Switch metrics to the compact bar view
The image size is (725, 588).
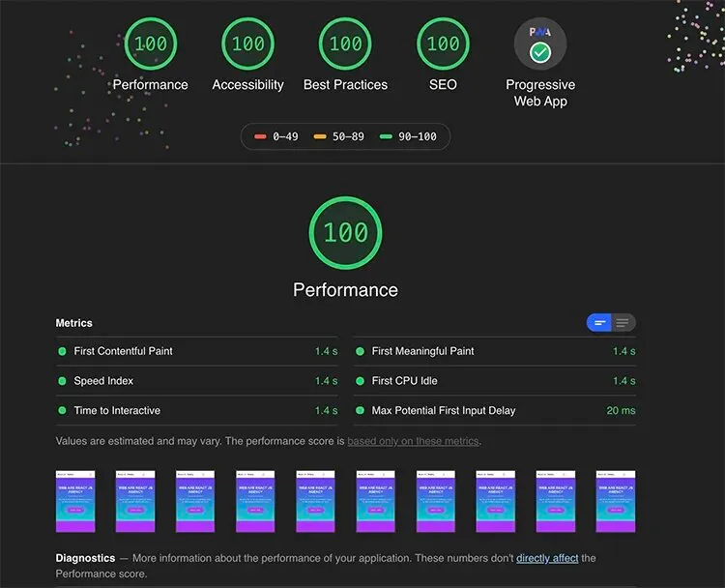coord(599,322)
